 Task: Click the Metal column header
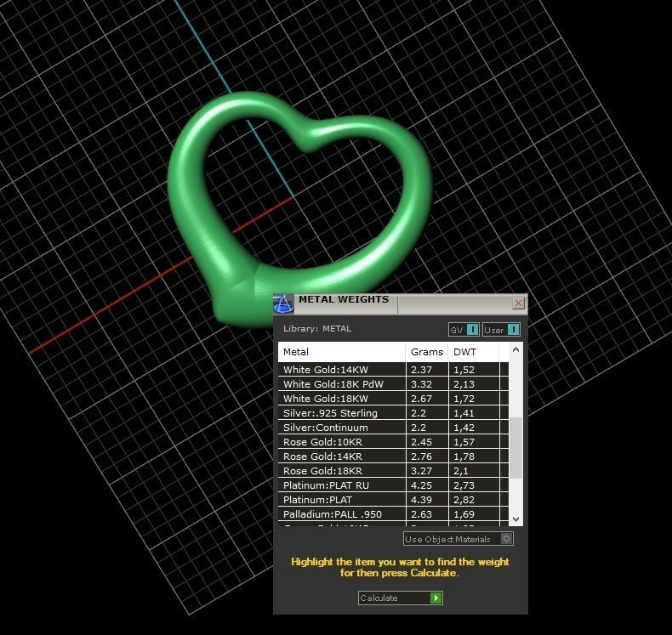pyautogui.click(x=342, y=352)
